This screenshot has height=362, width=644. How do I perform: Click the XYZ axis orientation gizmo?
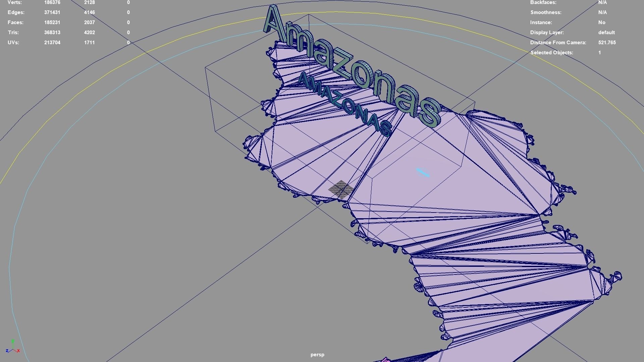[x=13, y=349]
